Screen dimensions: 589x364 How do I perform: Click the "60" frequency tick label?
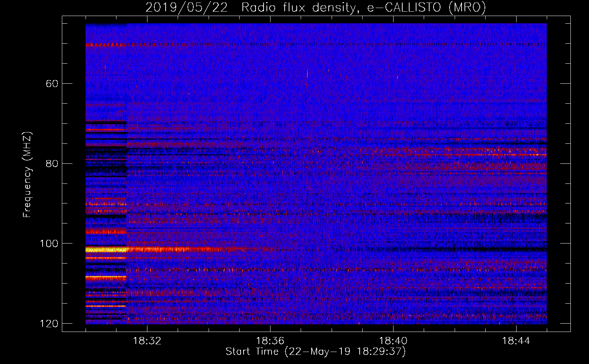(x=52, y=84)
